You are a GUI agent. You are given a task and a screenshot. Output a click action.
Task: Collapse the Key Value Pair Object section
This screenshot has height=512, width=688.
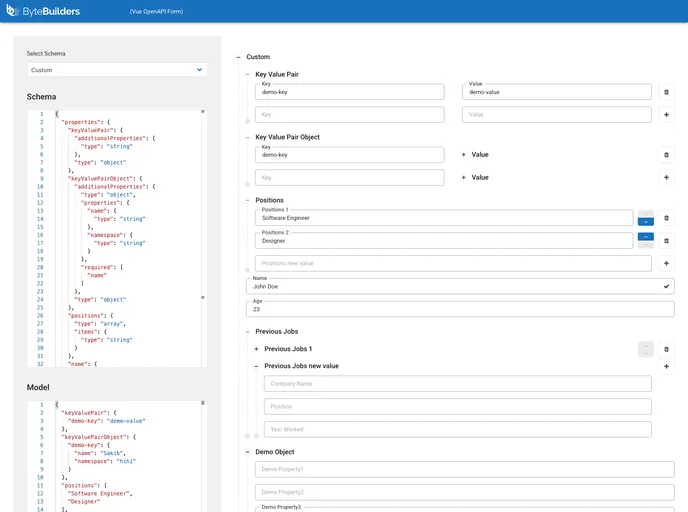tap(247, 137)
